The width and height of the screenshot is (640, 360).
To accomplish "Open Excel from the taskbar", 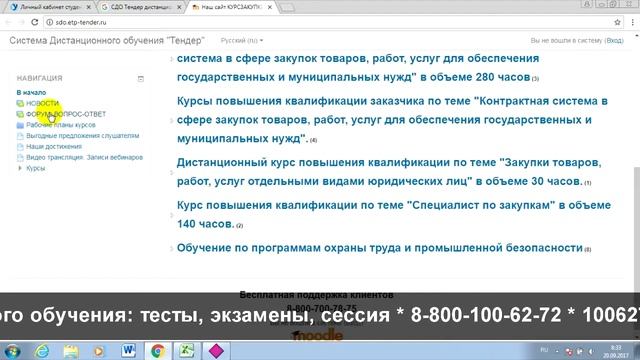I will coord(187,351).
